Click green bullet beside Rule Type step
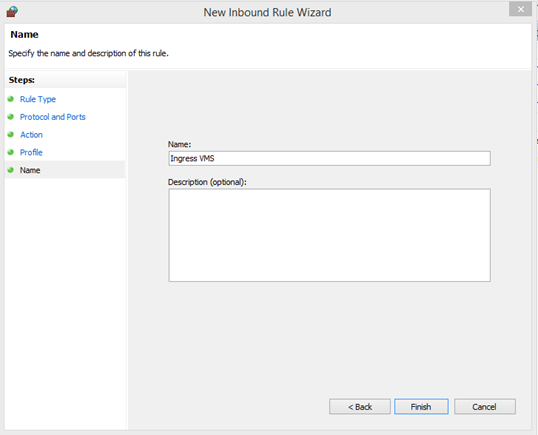The height and width of the screenshot is (435, 538). tap(11, 99)
